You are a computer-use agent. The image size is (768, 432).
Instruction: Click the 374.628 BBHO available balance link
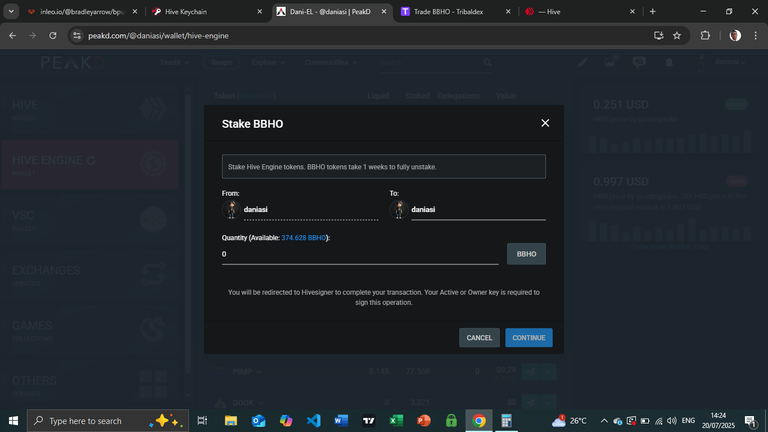(303, 238)
